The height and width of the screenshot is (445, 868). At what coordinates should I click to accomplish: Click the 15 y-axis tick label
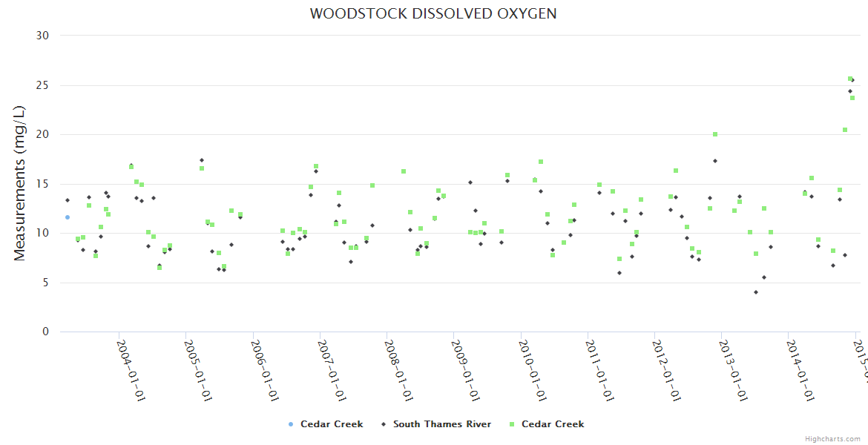tap(42, 184)
